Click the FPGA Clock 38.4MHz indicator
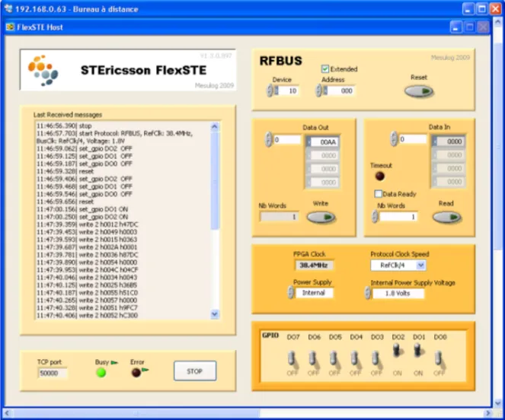Image resolution: width=505 pixels, height=420 pixels. tap(314, 266)
